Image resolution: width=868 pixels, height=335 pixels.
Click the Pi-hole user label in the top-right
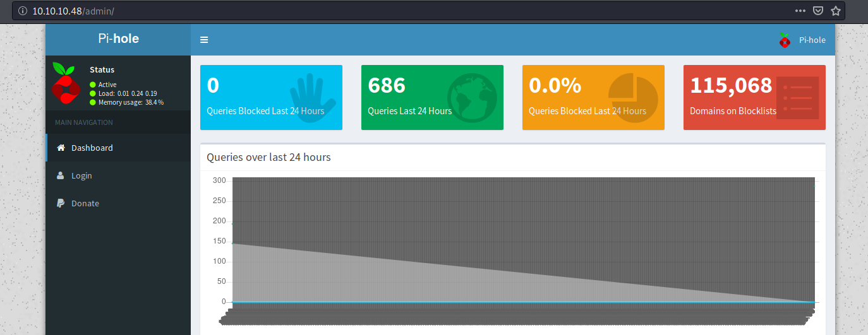coord(812,40)
